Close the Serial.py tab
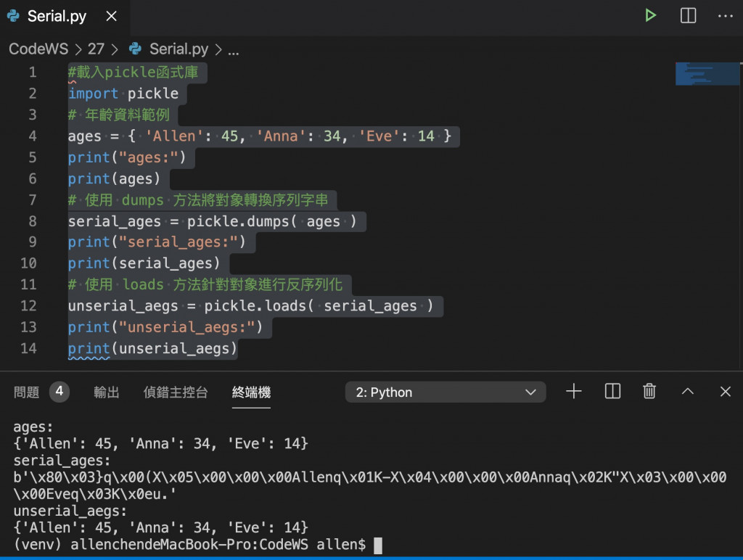743x560 pixels. pos(111,16)
